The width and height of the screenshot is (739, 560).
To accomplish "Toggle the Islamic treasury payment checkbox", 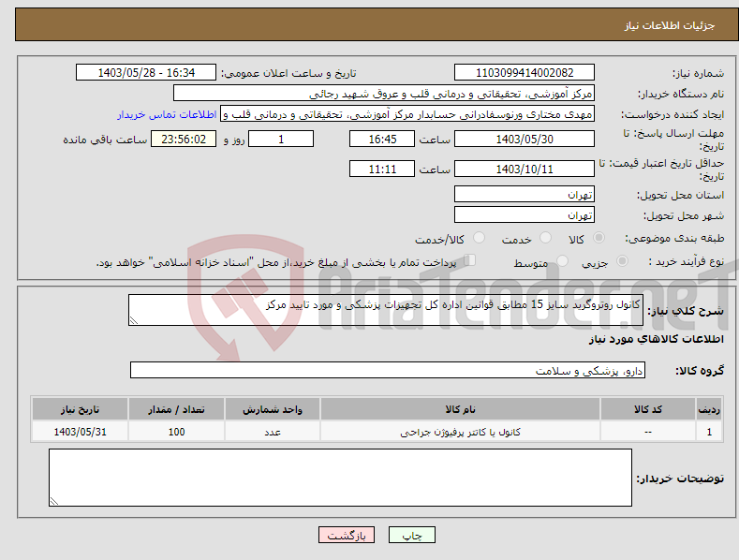I will (x=470, y=260).
